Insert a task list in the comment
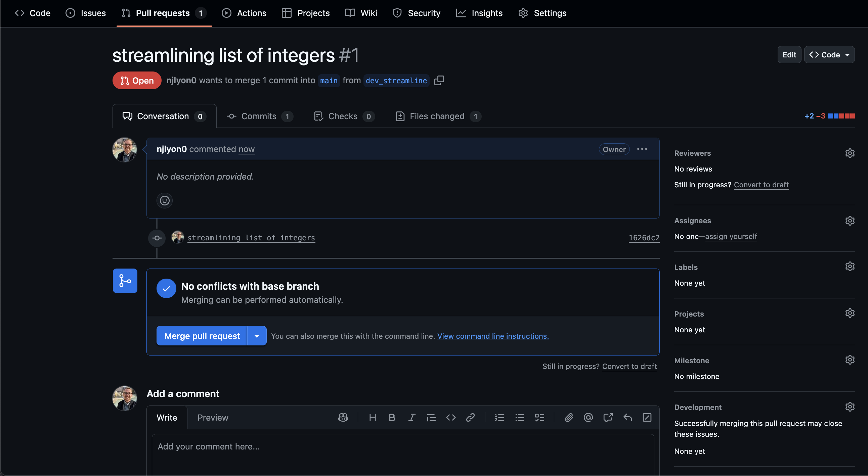Image resolution: width=868 pixels, height=476 pixels. 539,418
